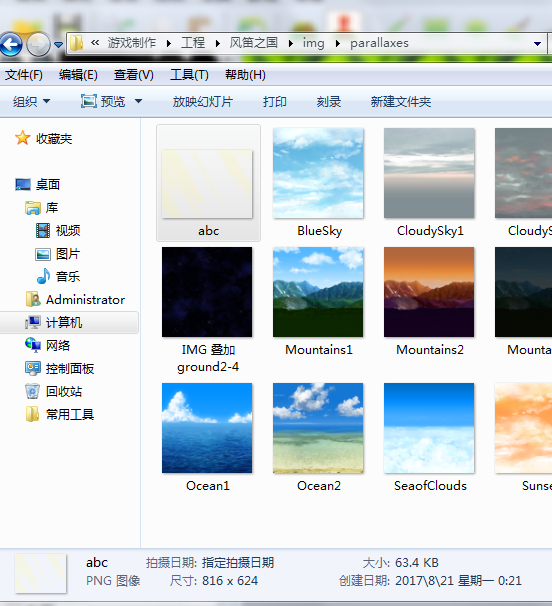Select the 计算机 icon in sidebar
552x606 pixels.
tap(33, 322)
